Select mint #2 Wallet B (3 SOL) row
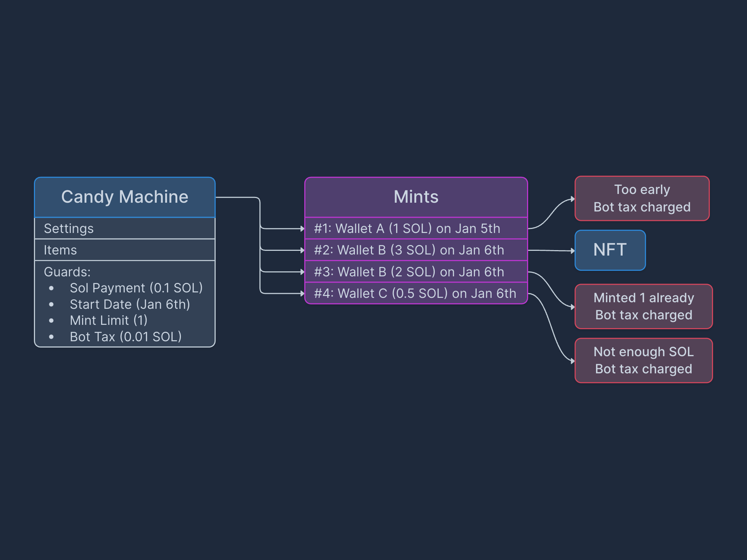 point(416,250)
